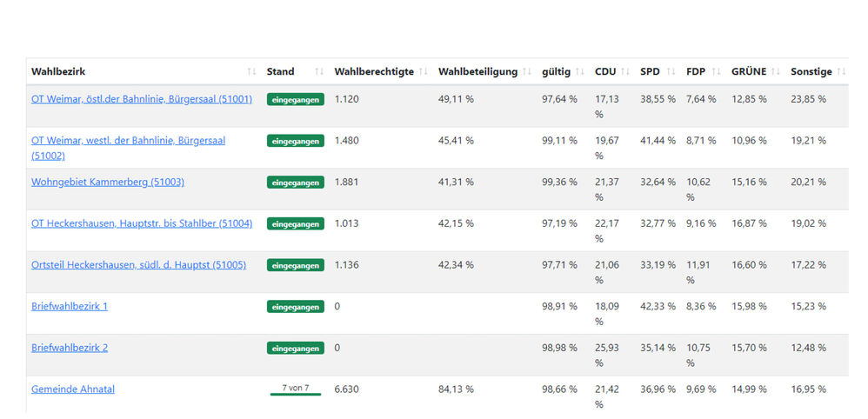Sort by SPD column arrows
This screenshot has height=419, width=868.
click(x=671, y=72)
